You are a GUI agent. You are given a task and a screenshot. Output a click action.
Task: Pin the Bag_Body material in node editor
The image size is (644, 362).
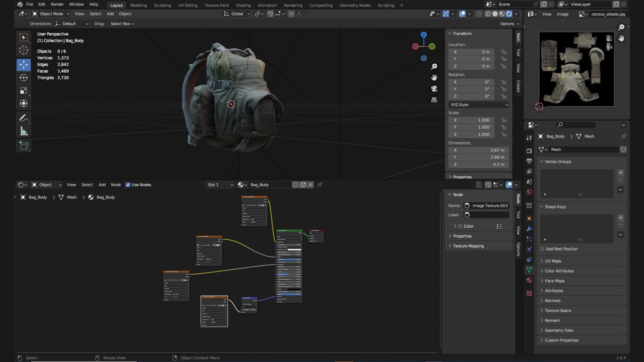pos(320,185)
